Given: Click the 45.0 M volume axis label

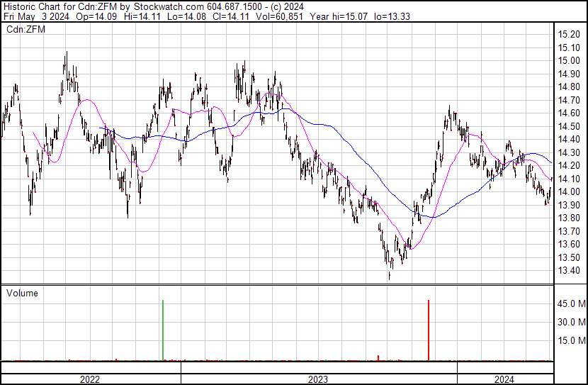Looking at the screenshot, I should (x=572, y=303).
